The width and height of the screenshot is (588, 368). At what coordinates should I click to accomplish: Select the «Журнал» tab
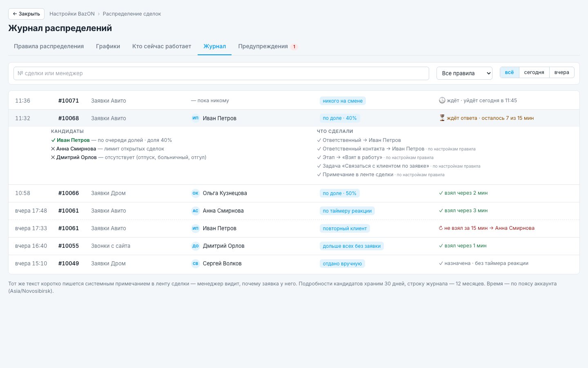tap(215, 46)
